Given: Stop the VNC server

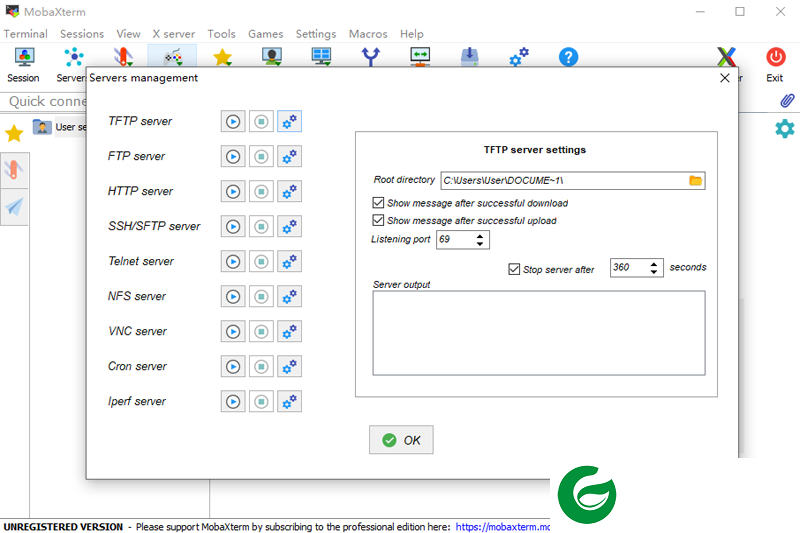Looking at the screenshot, I should click(x=261, y=332).
